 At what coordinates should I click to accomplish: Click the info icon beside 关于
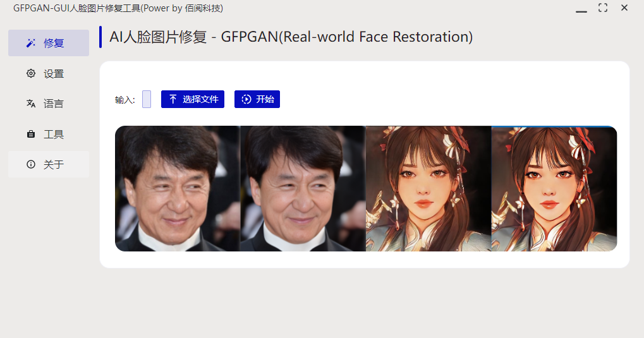point(31,164)
